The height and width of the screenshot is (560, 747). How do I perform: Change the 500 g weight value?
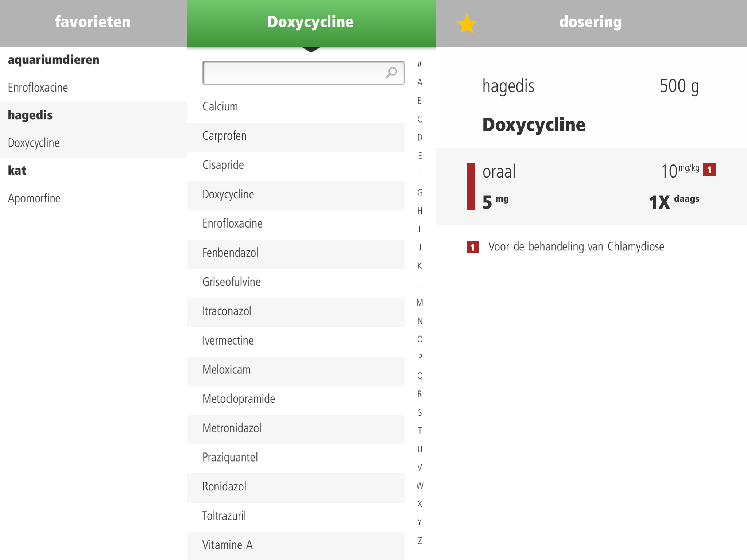(679, 86)
